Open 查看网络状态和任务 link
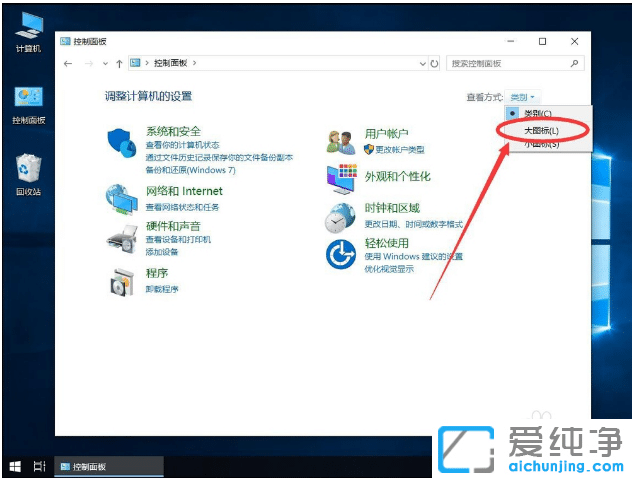Viewport: 632px width, 479px height. tap(182, 207)
